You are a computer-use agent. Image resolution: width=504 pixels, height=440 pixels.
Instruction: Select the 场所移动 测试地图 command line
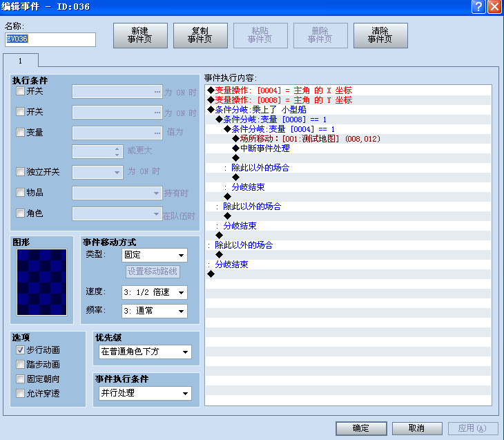(x=348, y=139)
